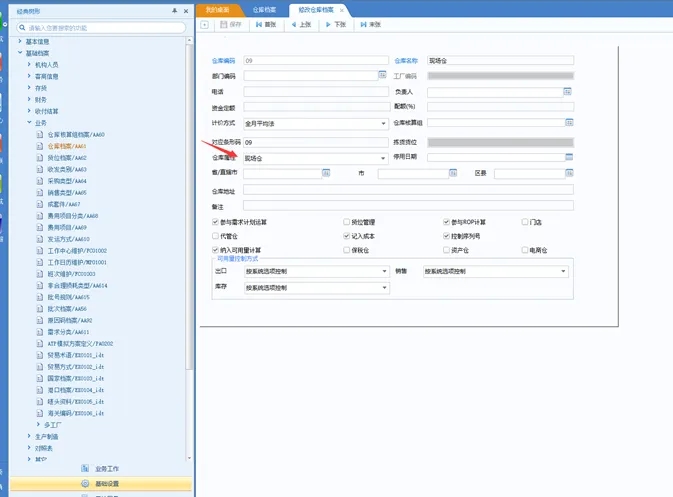This screenshot has height=497, width=673.
Task: Expand the 存货 tree node
Action: pos(29,88)
